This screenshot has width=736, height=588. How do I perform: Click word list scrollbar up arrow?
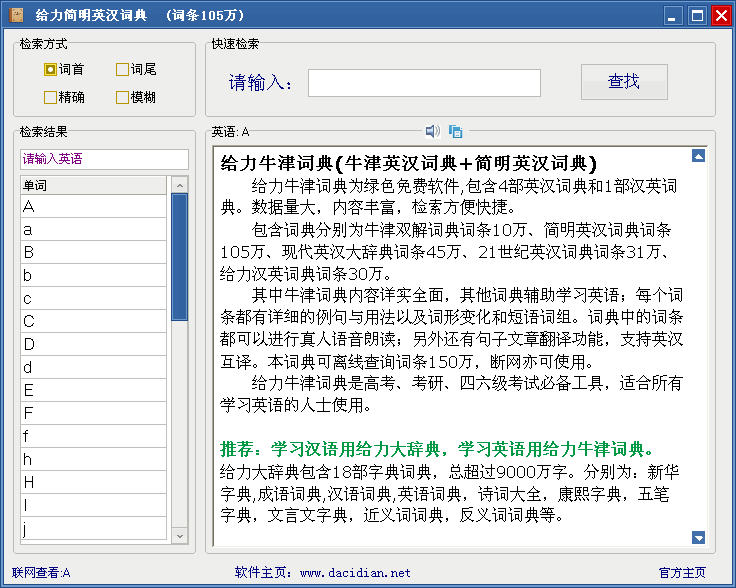(180, 185)
